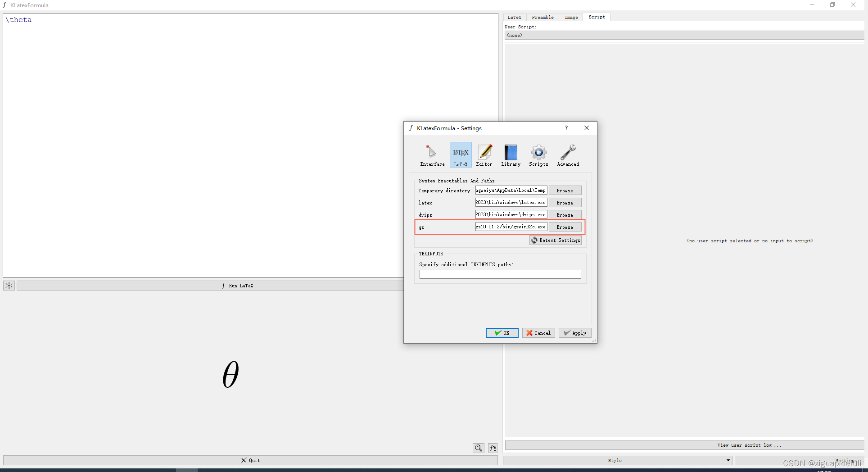The height and width of the screenshot is (472, 868).
Task: Open the Scripts settings page
Action: click(538, 155)
